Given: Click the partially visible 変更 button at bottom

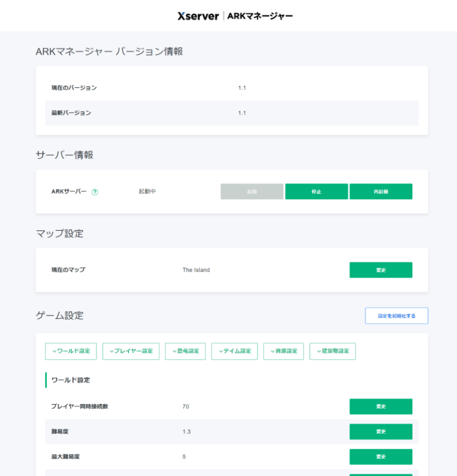Looking at the screenshot, I should click(x=381, y=474).
